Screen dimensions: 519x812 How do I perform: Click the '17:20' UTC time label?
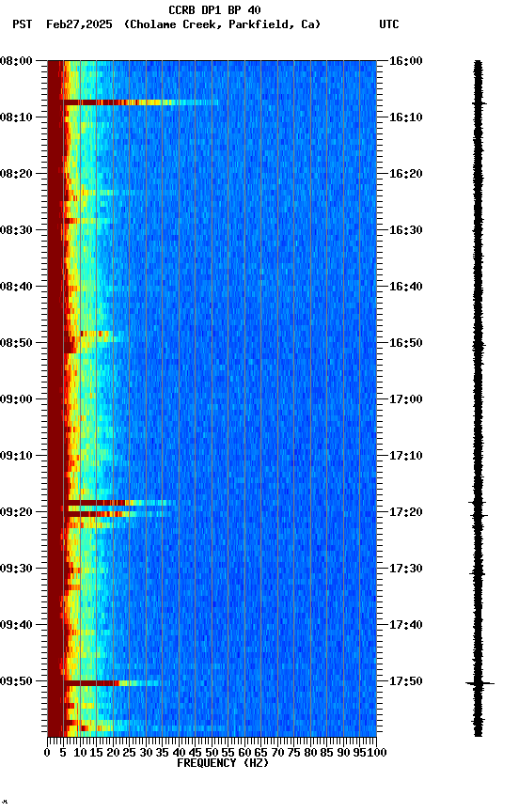406,512
